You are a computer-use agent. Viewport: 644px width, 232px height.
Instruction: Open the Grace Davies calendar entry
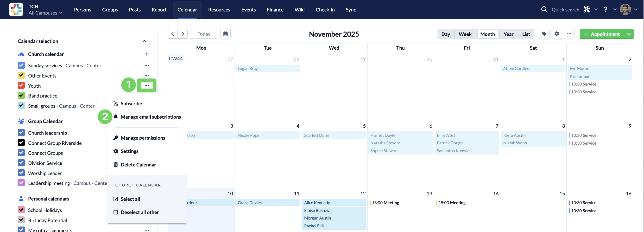click(x=267, y=203)
